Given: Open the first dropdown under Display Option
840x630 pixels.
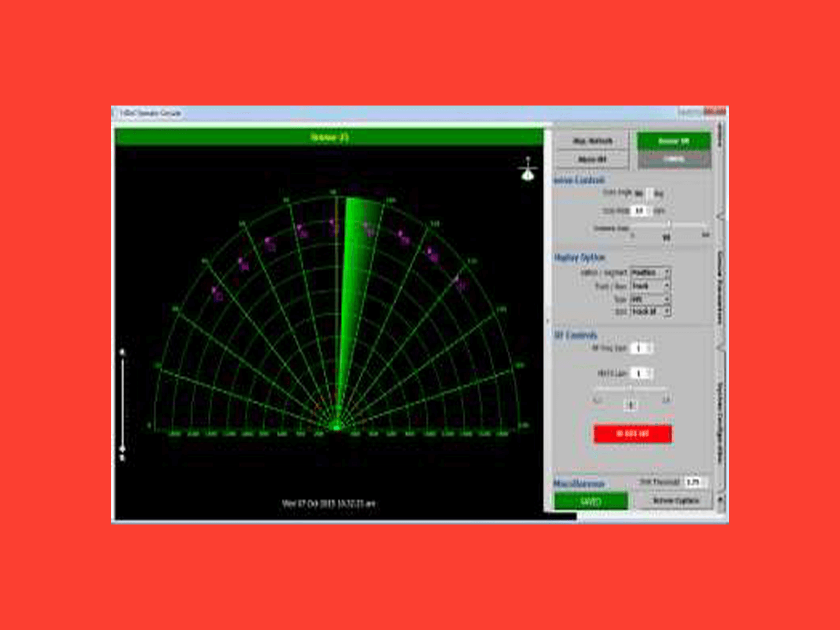Looking at the screenshot, I should coord(650,272).
